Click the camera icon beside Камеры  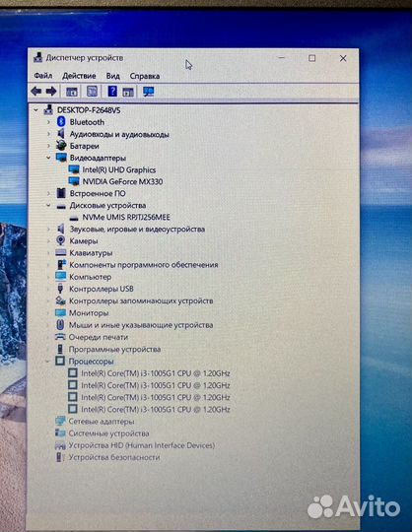[61, 240]
